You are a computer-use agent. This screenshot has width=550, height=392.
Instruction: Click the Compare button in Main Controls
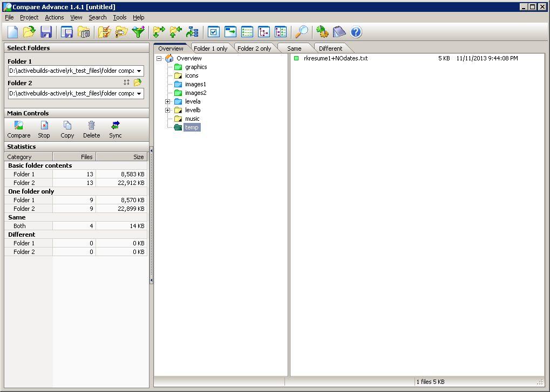pos(18,129)
